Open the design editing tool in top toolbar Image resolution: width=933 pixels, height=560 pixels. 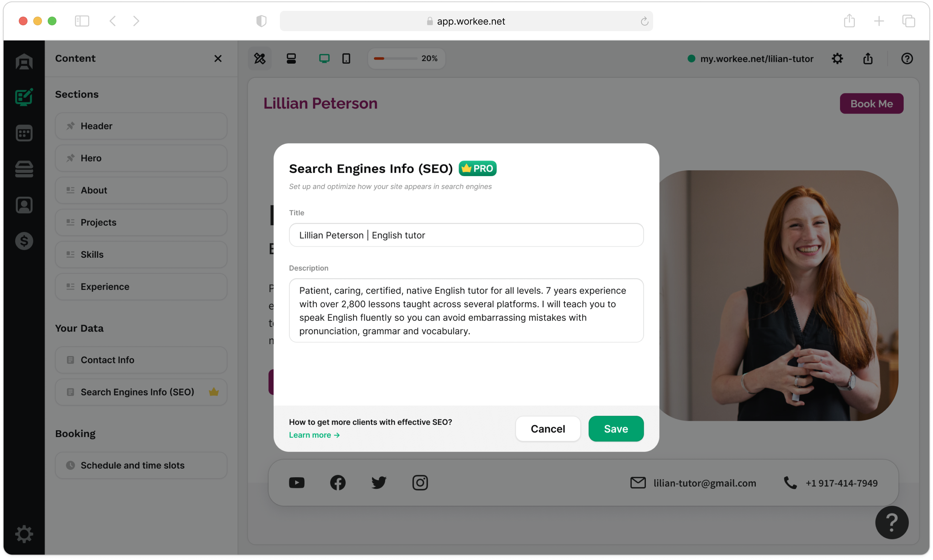(260, 59)
